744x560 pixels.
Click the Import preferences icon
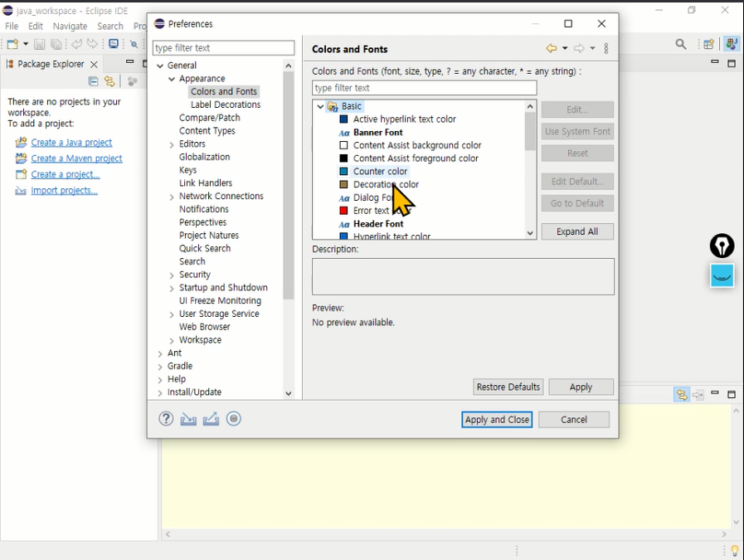pyautogui.click(x=188, y=419)
